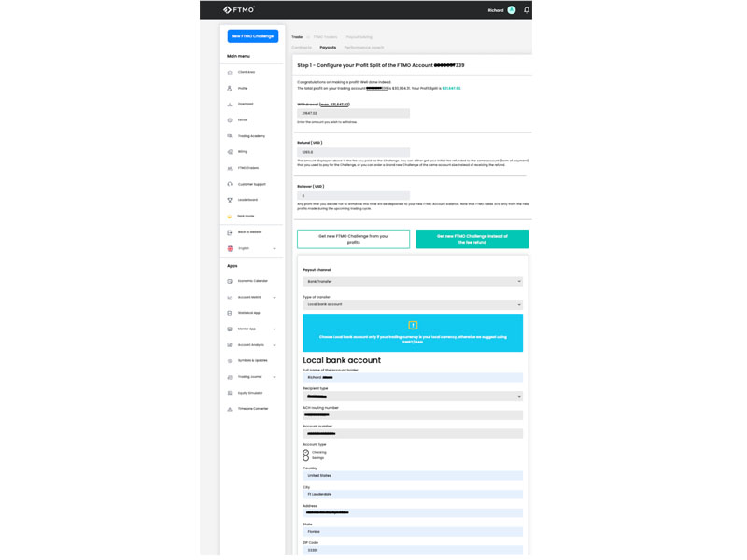Click the Country field showing United States
Image resolution: width=747 pixels, height=560 pixels.
413,476
